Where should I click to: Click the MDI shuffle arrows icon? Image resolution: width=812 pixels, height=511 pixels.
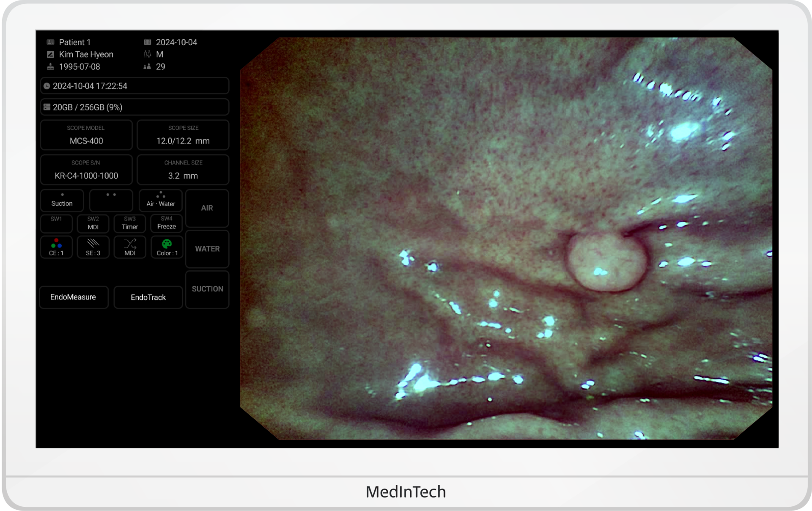coord(130,244)
